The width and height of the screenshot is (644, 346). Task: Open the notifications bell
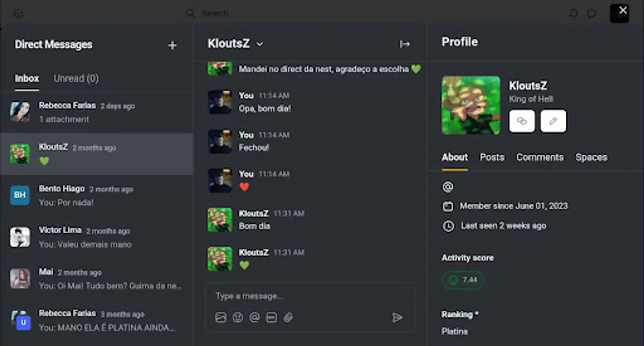(x=573, y=14)
